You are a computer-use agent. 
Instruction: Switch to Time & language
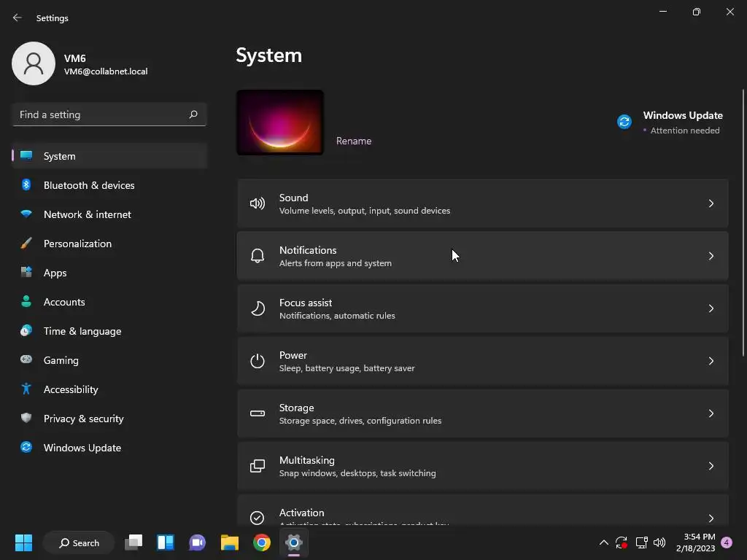[x=109, y=331]
